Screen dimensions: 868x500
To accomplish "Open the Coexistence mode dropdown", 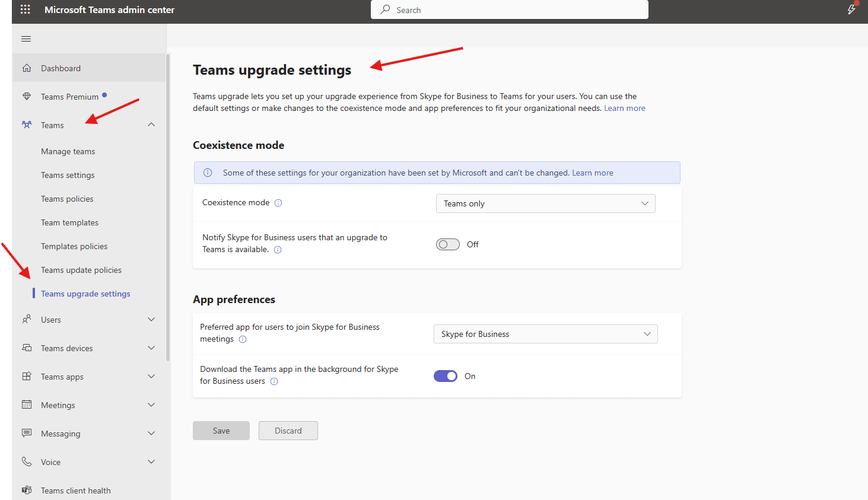I will point(545,203).
